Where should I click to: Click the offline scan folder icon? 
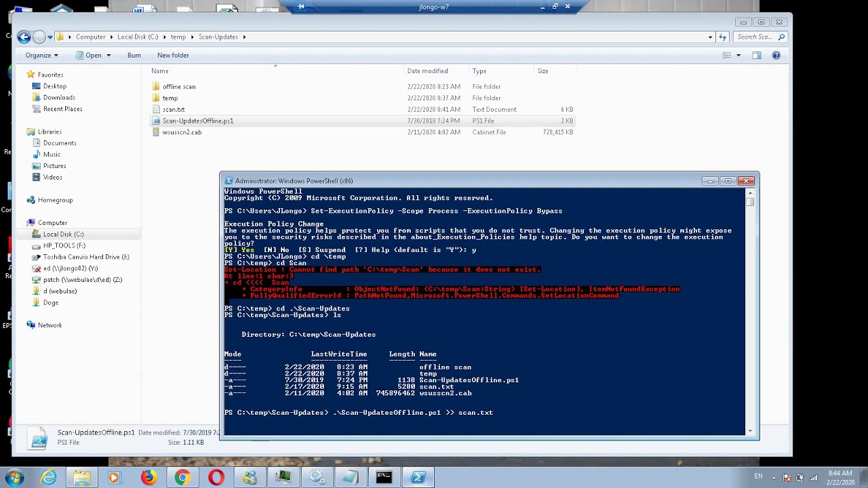click(156, 87)
